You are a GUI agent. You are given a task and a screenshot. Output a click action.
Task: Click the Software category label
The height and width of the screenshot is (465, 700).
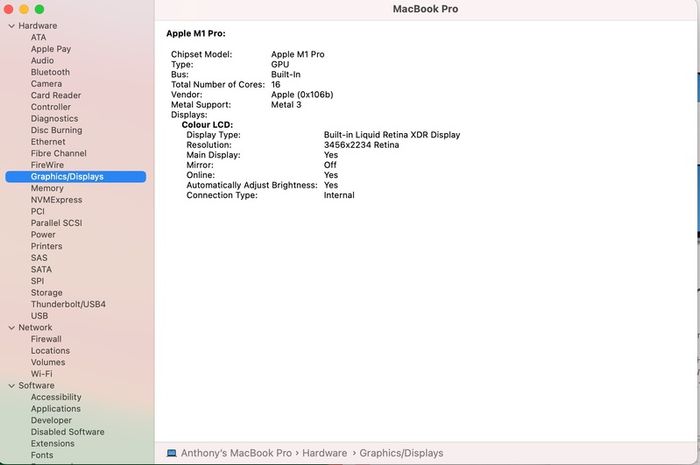37,386
